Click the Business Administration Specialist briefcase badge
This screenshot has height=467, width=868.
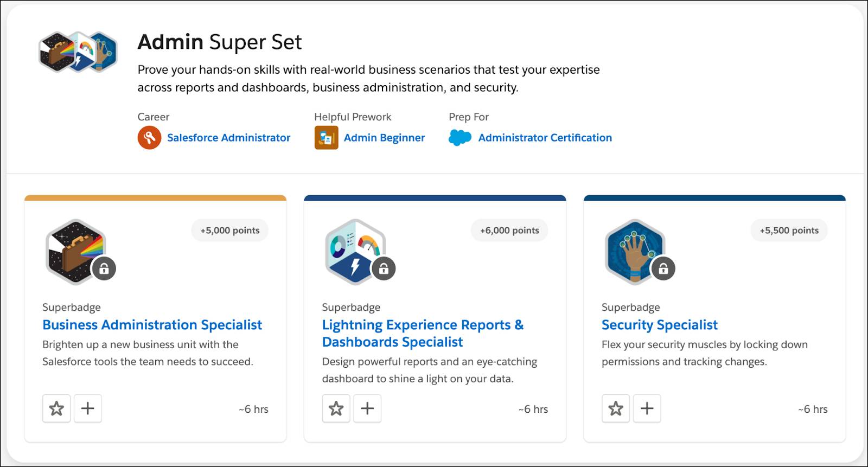(x=75, y=252)
